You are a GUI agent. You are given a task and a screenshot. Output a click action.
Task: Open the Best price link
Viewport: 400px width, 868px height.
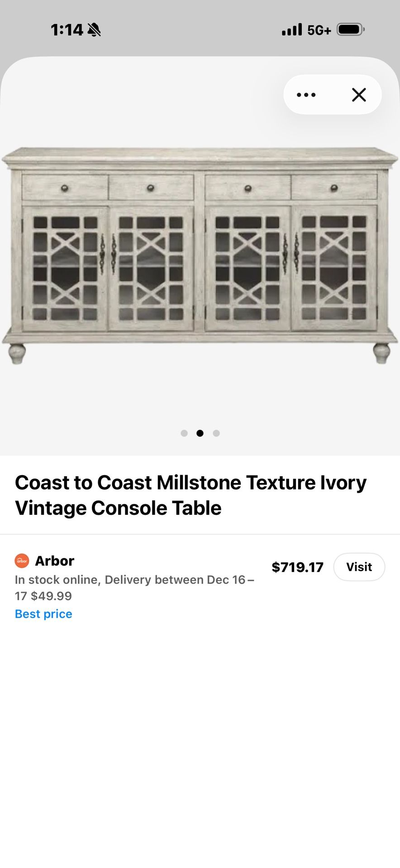43,614
